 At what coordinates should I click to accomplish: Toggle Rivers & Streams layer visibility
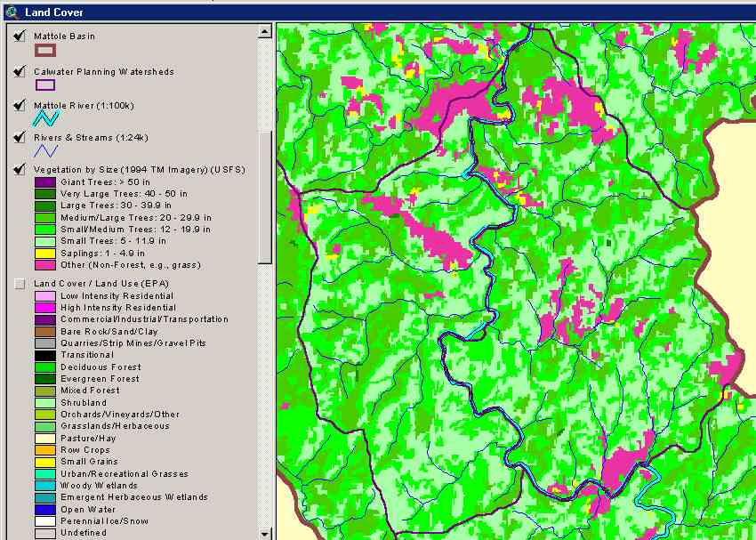point(20,138)
